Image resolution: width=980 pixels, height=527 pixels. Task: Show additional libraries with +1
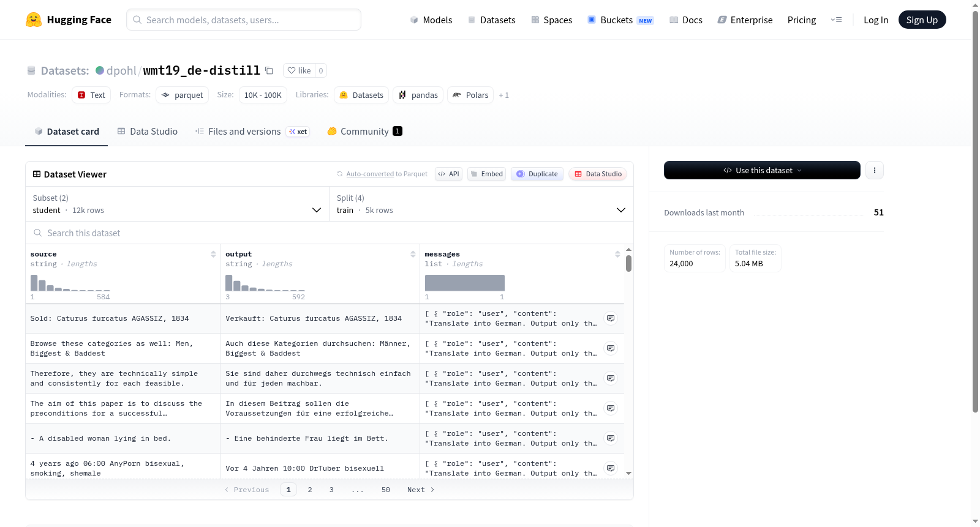[503, 95]
